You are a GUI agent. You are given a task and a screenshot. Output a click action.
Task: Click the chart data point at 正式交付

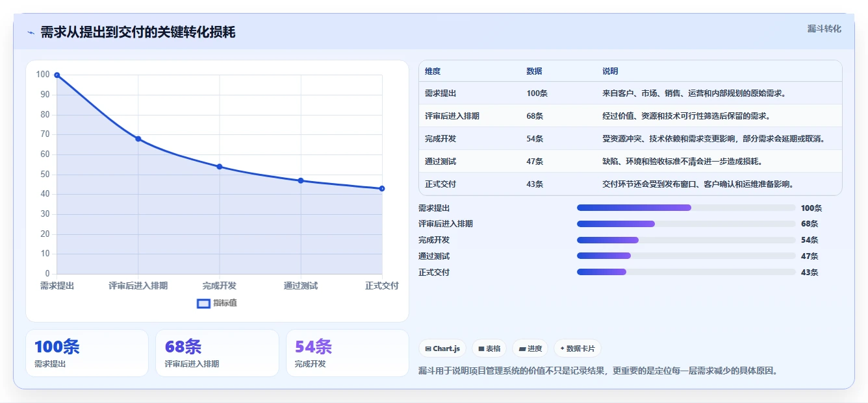coord(382,189)
